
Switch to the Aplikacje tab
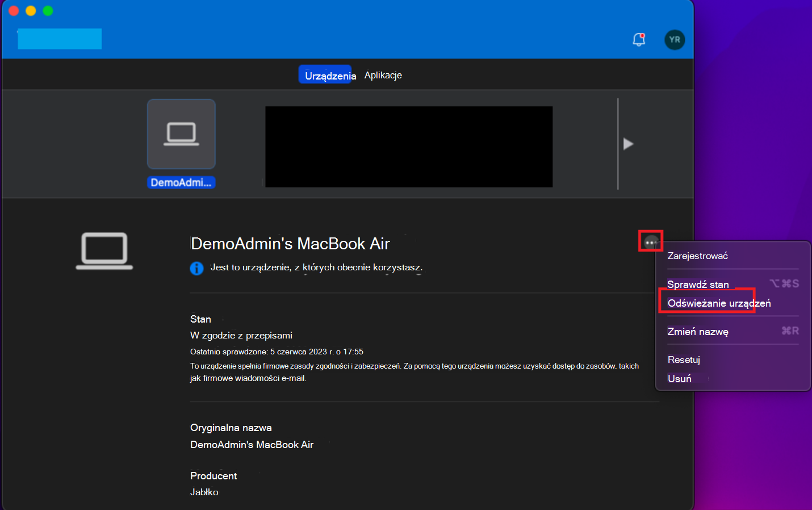[383, 75]
